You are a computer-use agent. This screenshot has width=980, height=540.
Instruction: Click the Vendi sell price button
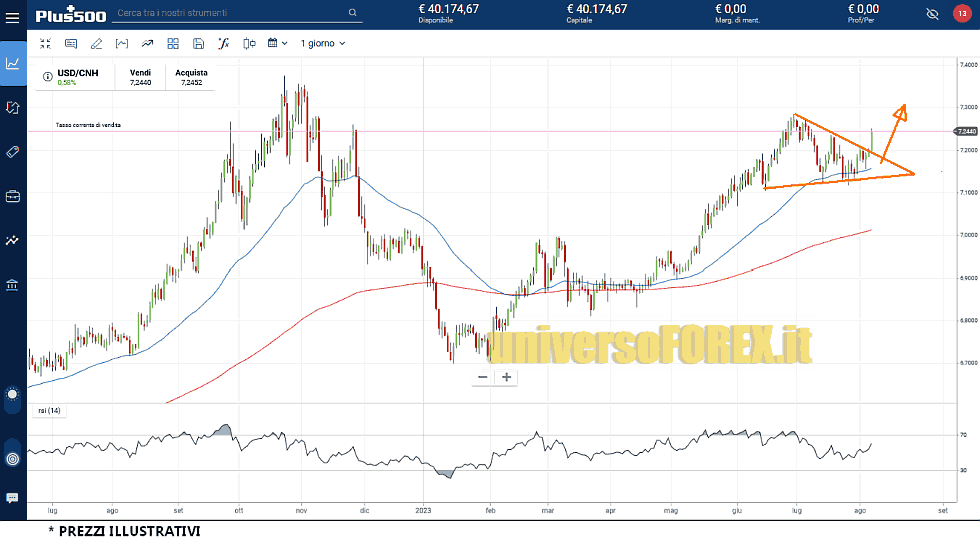coord(141,78)
